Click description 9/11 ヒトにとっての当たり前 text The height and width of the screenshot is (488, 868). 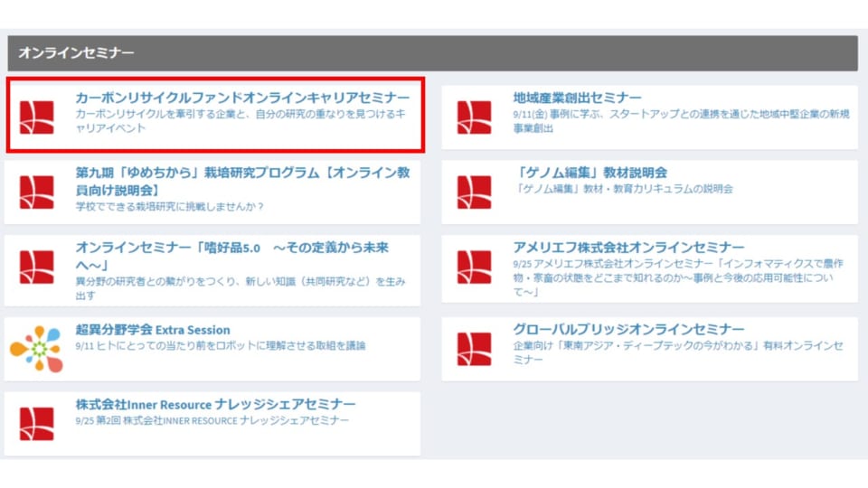221,346
